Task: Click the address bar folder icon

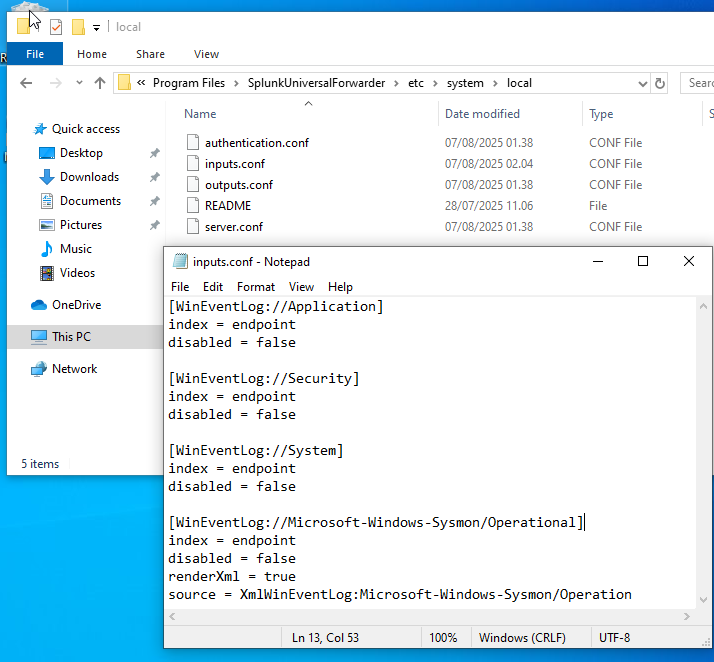Action: (x=124, y=83)
